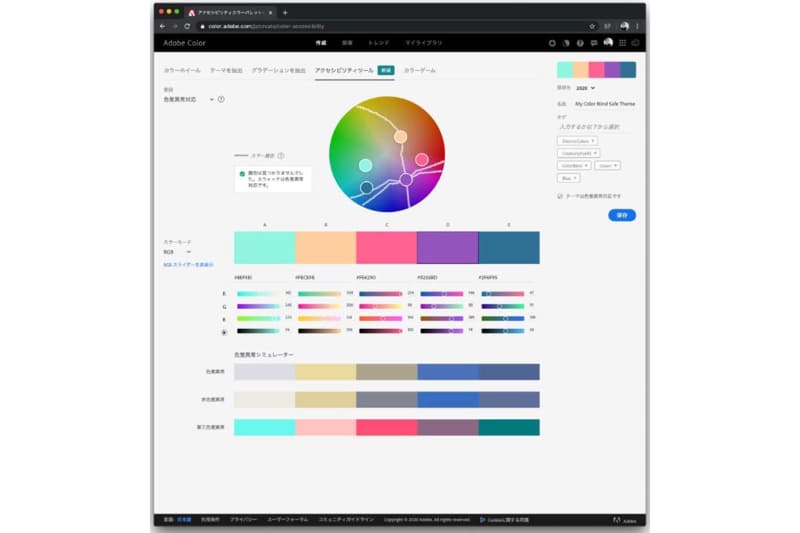Click the info icon beside the 色覚異常対応 dropdown

pos(221,99)
